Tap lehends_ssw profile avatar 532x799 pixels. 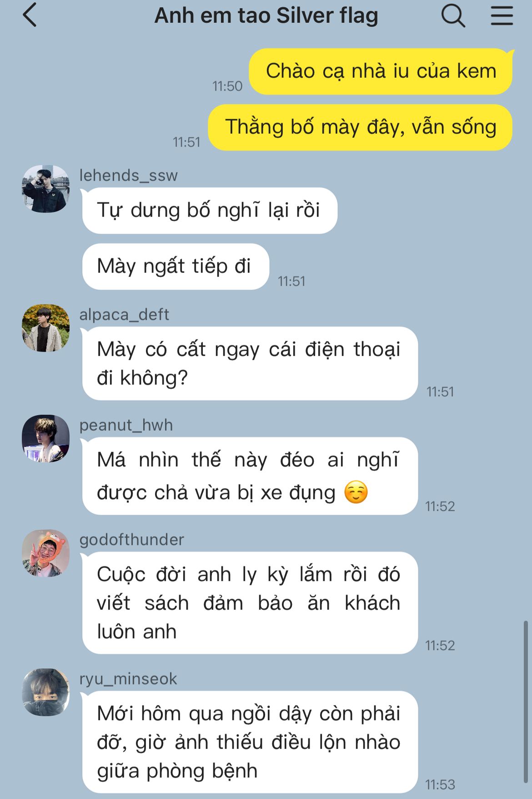click(x=46, y=189)
